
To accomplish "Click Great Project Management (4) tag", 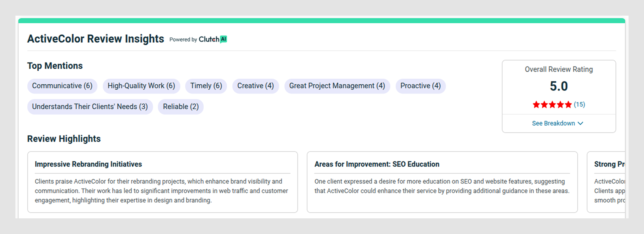I will (x=337, y=86).
